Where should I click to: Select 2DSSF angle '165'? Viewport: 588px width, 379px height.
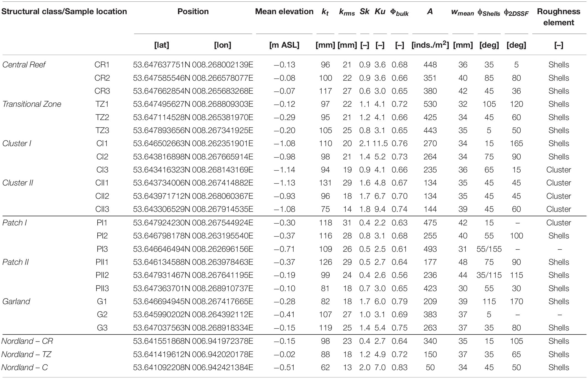coord(516,144)
